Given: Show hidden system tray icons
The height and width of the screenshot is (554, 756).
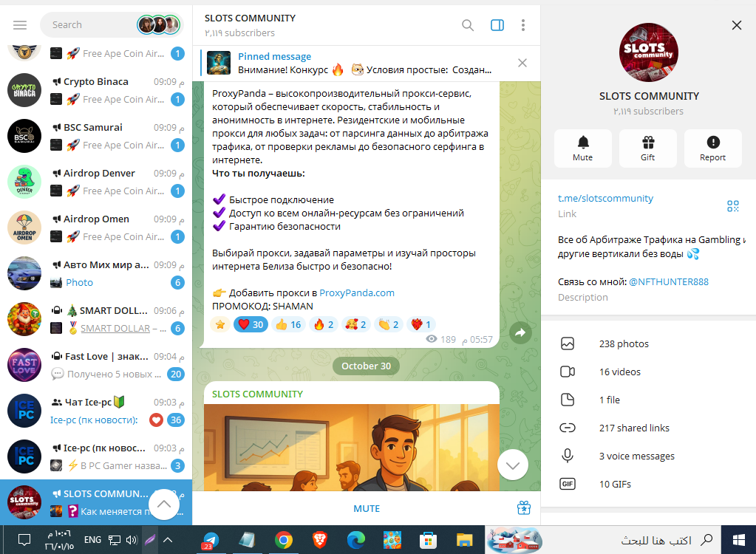Looking at the screenshot, I should point(167,540).
